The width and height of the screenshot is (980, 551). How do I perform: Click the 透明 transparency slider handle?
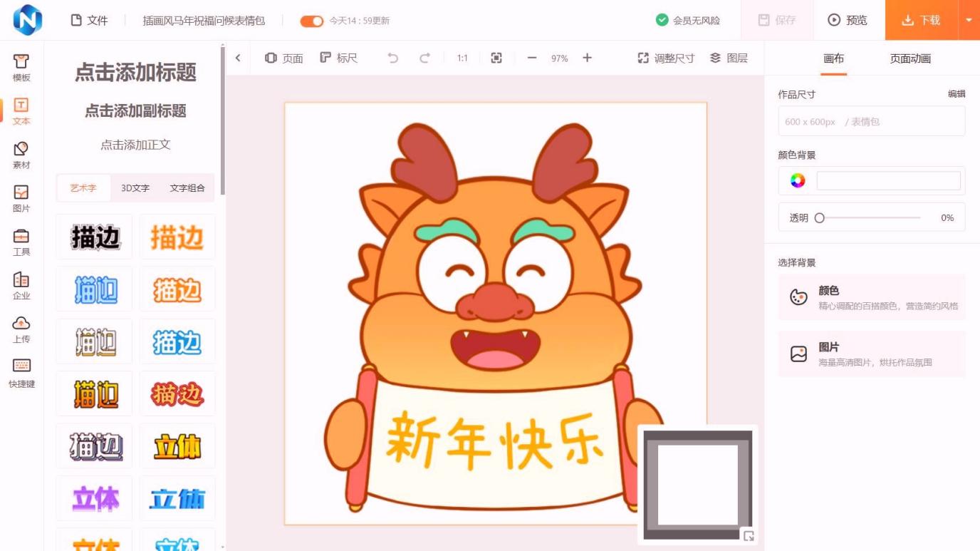coord(820,218)
